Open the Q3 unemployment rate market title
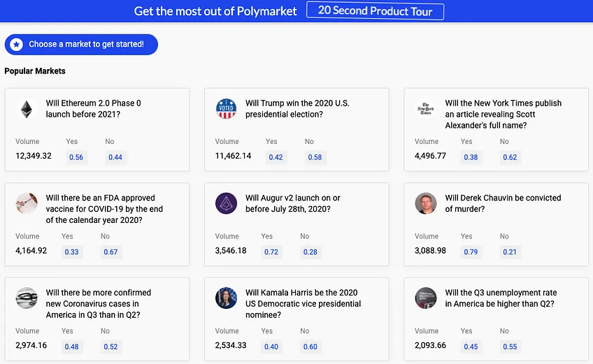Screen dimensions: 593x364 501,298
